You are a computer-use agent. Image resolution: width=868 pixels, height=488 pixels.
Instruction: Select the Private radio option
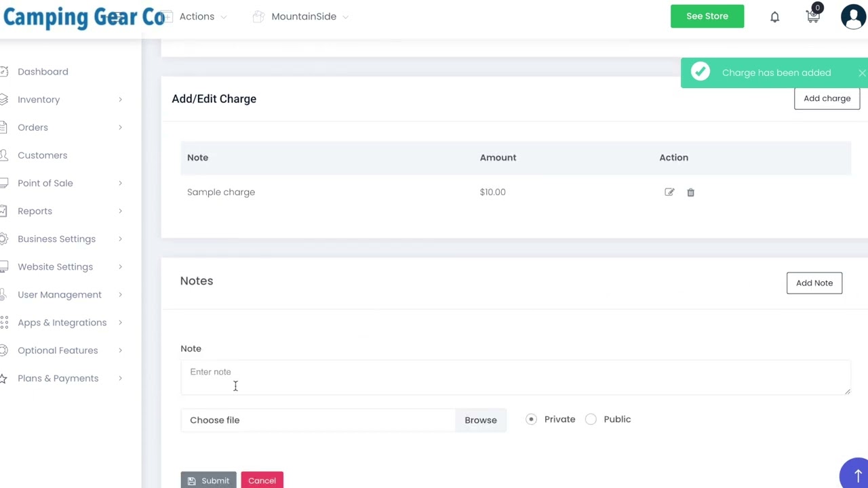tap(532, 420)
